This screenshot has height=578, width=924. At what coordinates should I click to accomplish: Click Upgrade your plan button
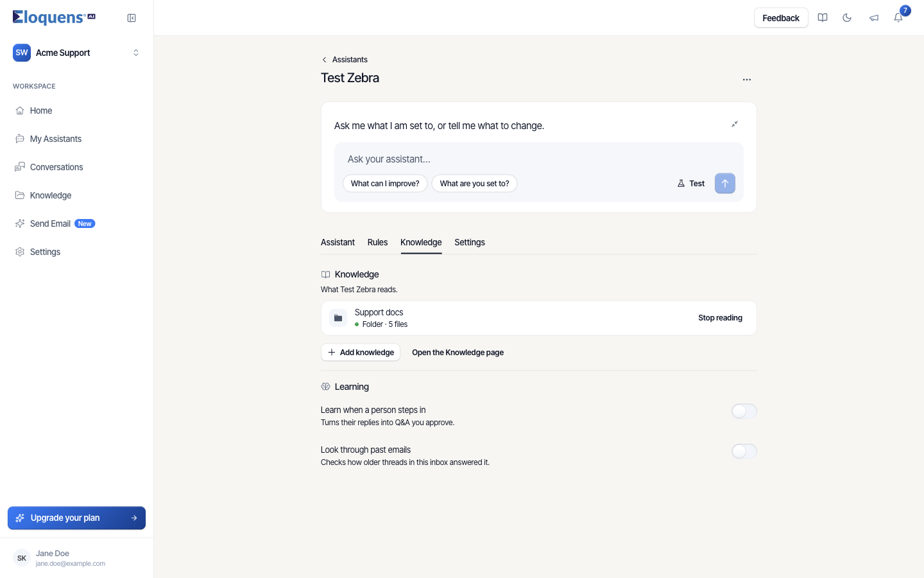coord(77,518)
